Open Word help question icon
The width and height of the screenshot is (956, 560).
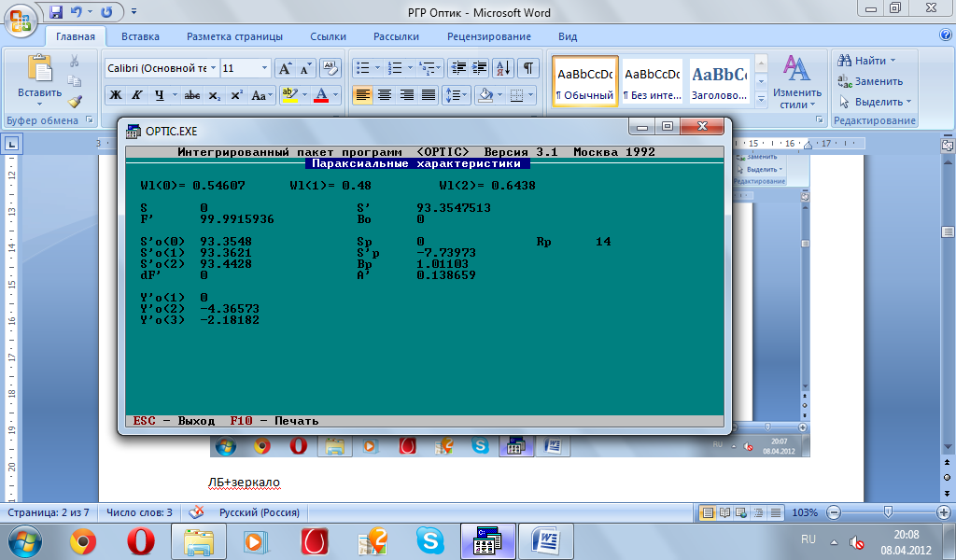click(x=945, y=35)
